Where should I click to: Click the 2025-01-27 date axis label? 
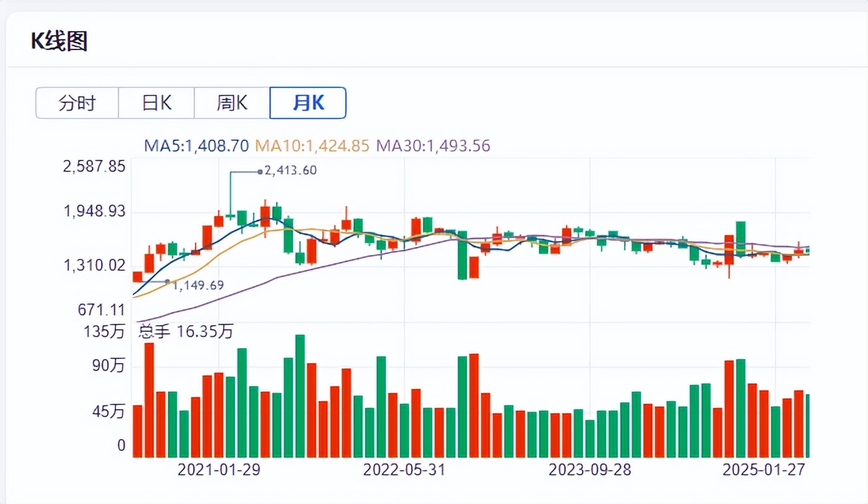(764, 469)
